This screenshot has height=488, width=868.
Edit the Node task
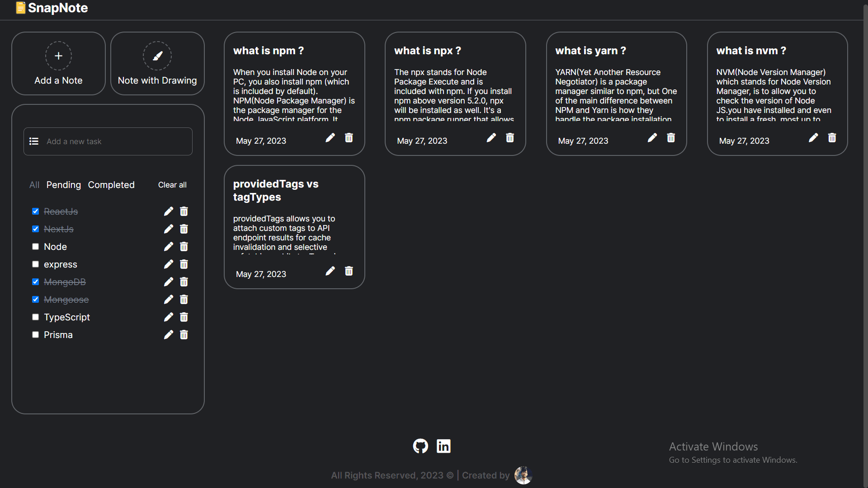point(169,247)
